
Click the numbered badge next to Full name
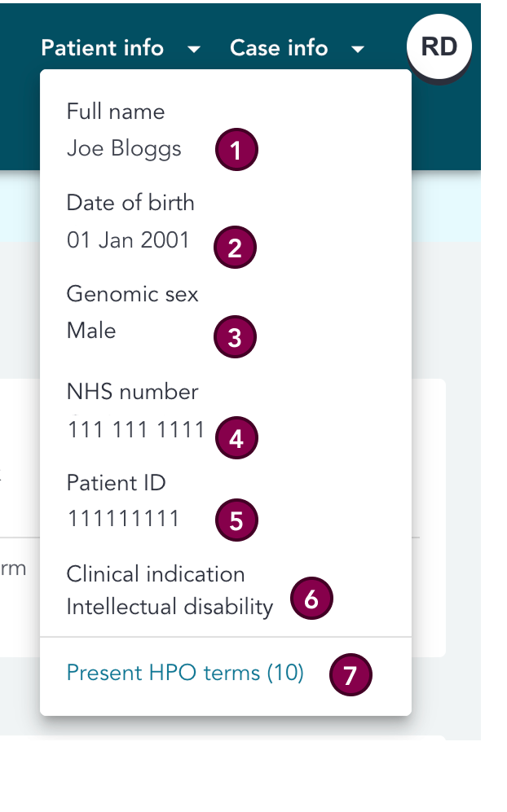(x=236, y=149)
